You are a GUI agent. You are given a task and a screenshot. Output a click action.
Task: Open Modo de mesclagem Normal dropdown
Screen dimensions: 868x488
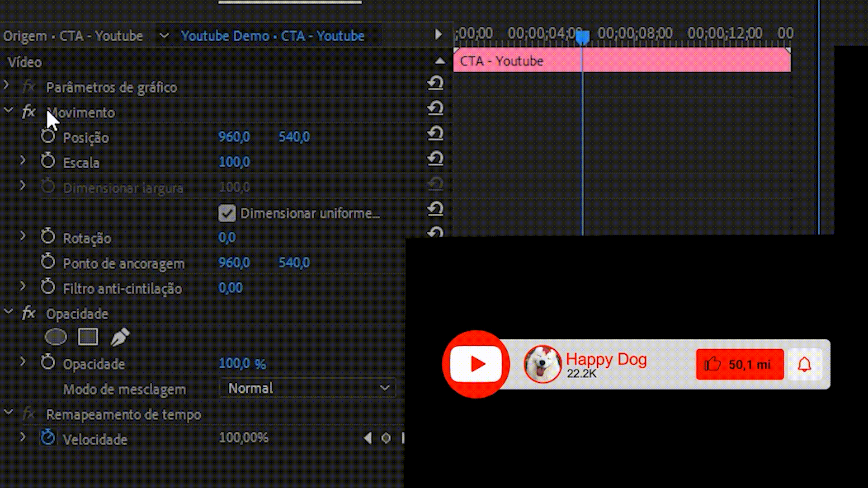tap(307, 388)
